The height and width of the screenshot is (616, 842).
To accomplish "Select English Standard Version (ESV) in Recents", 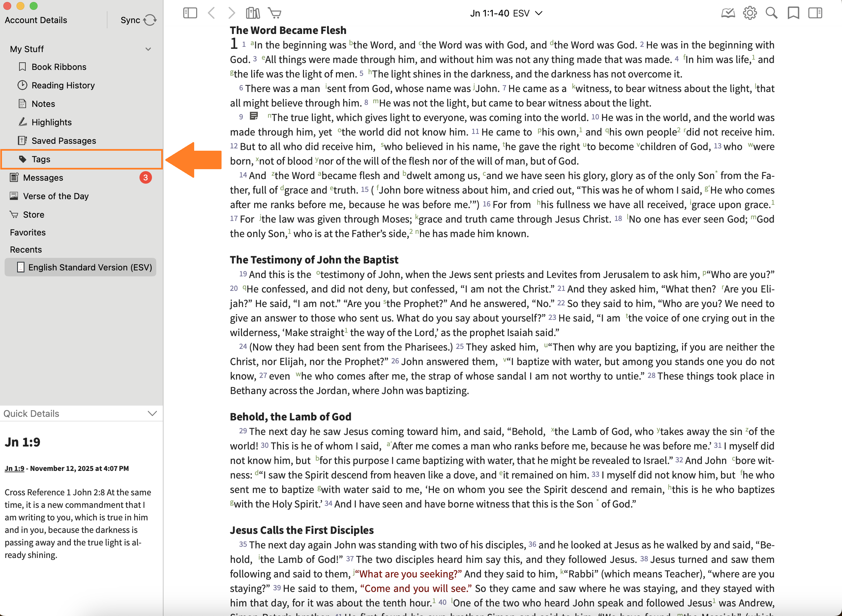I will click(80, 267).
